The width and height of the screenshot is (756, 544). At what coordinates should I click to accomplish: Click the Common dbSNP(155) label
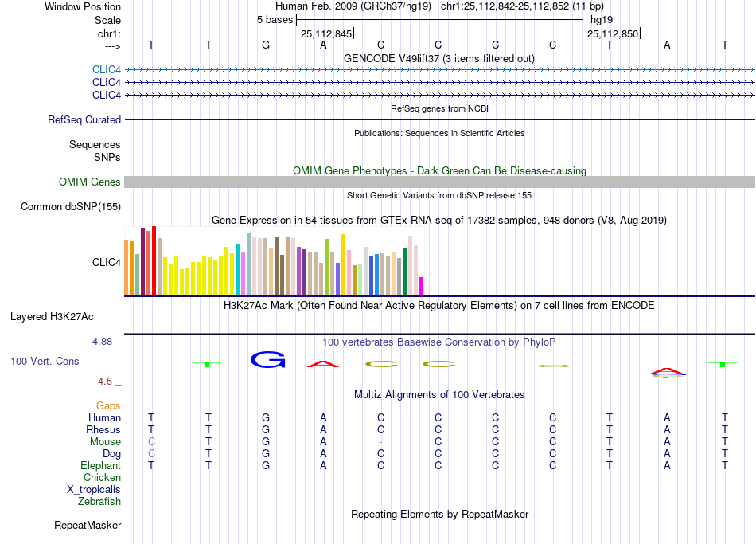coord(70,206)
